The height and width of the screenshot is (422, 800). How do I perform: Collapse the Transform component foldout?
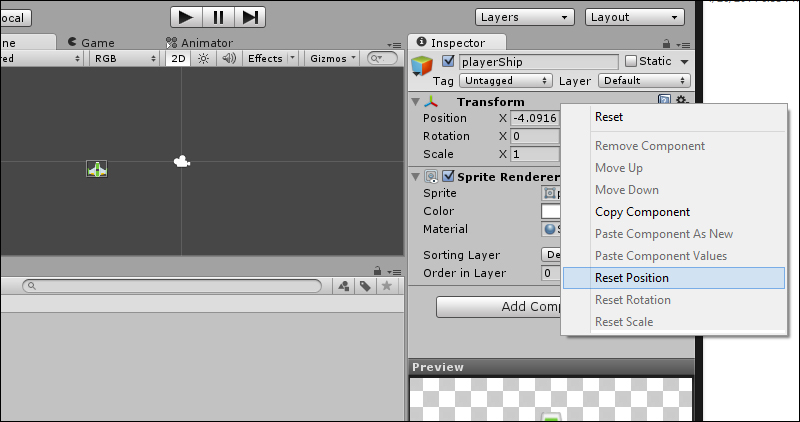415,101
